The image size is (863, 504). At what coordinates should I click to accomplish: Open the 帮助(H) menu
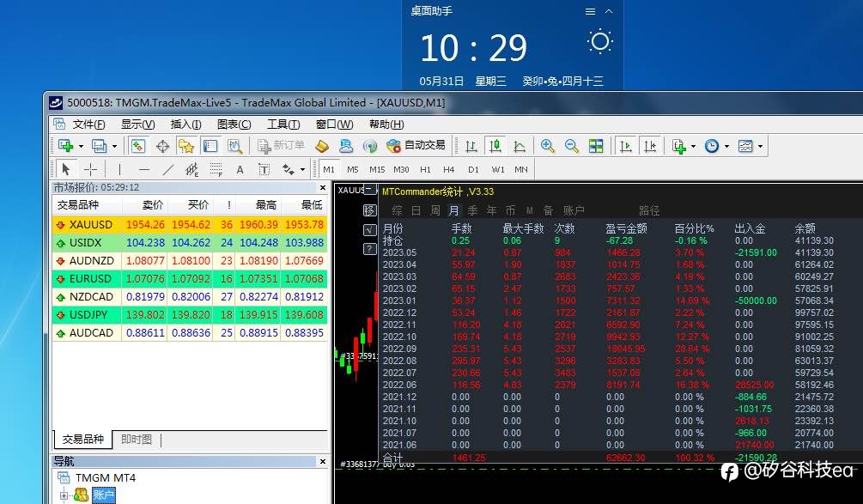tap(386, 124)
